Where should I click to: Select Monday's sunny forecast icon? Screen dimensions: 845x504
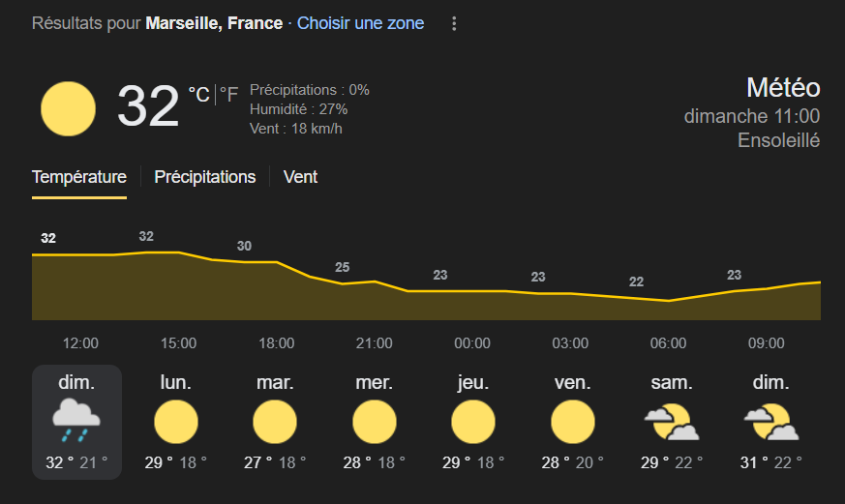(176, 422)
